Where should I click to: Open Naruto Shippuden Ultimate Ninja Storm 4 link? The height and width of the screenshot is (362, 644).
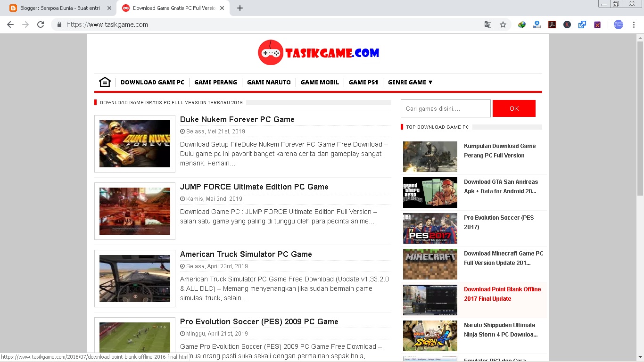click(501, 330)
